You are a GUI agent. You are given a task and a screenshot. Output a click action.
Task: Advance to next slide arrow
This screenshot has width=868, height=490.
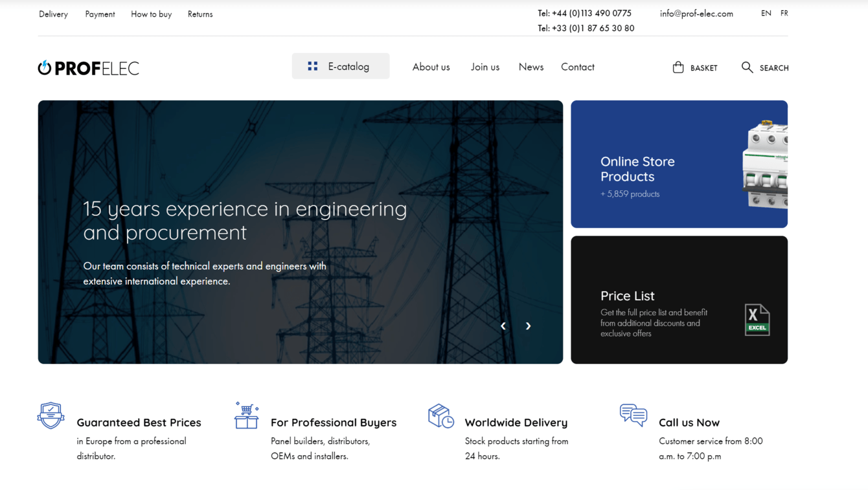pyautogui.click(x=529, y=326)
